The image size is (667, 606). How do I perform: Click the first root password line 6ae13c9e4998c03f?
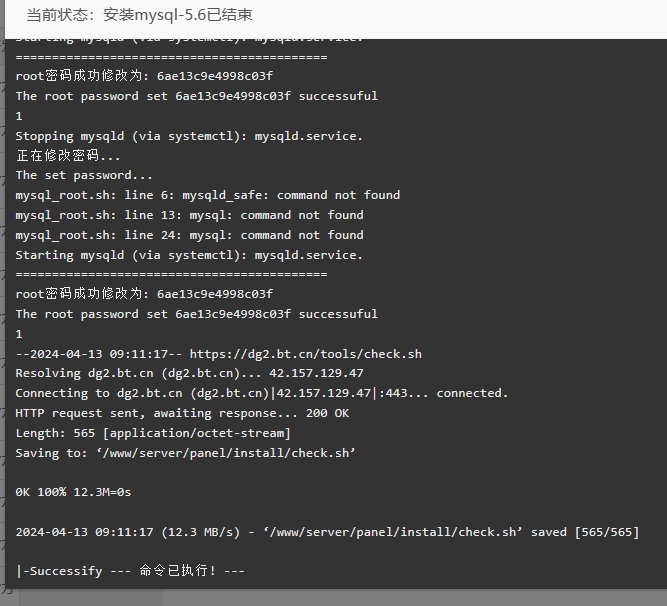pyautogui.click(x=144, y=76)
